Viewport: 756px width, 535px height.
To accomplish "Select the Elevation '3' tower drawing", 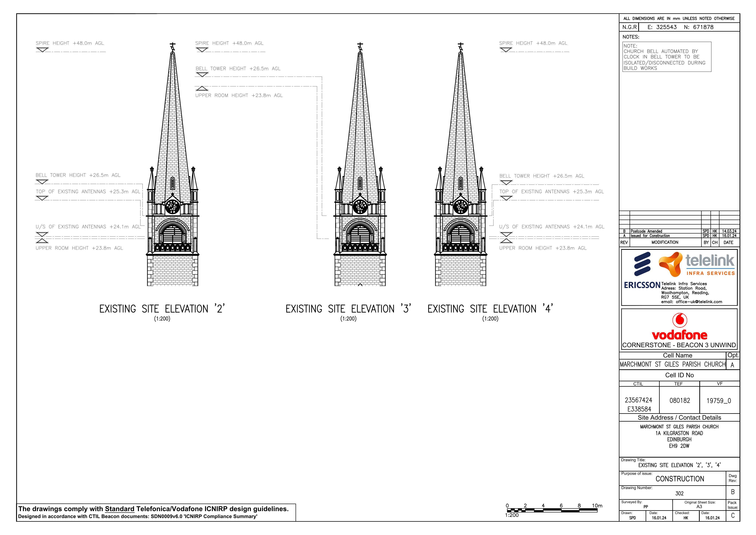I will pyautogui.click(x=360, y=164).
